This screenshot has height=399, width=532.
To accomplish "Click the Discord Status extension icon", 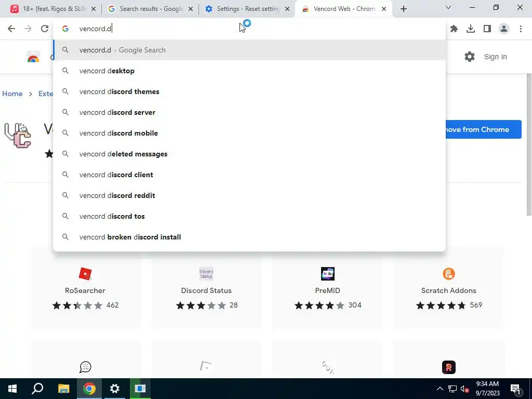I will coord(206,274).
